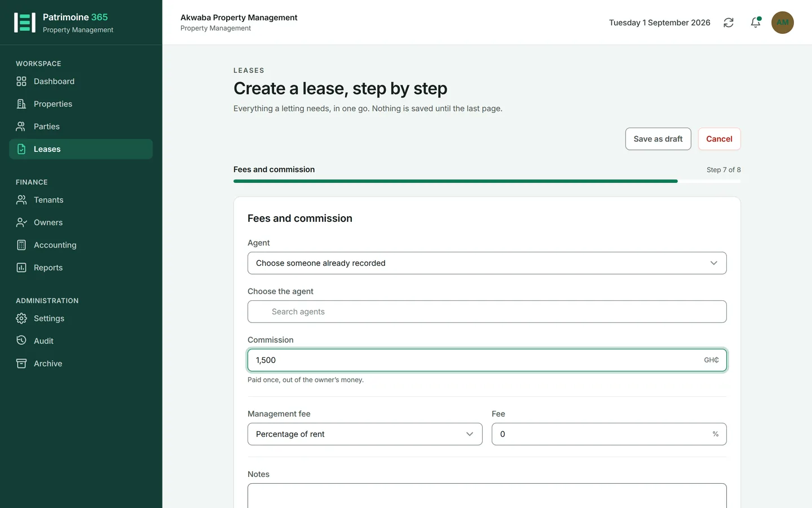
Task: Focus the Search agents field
Action: click(487, 312)
